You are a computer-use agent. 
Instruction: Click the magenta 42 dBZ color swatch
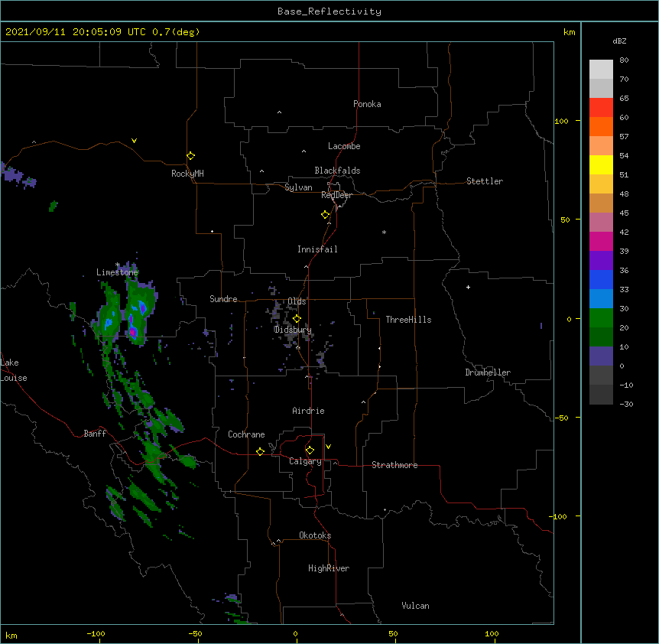pyautogui.click(x=601, y=241)
